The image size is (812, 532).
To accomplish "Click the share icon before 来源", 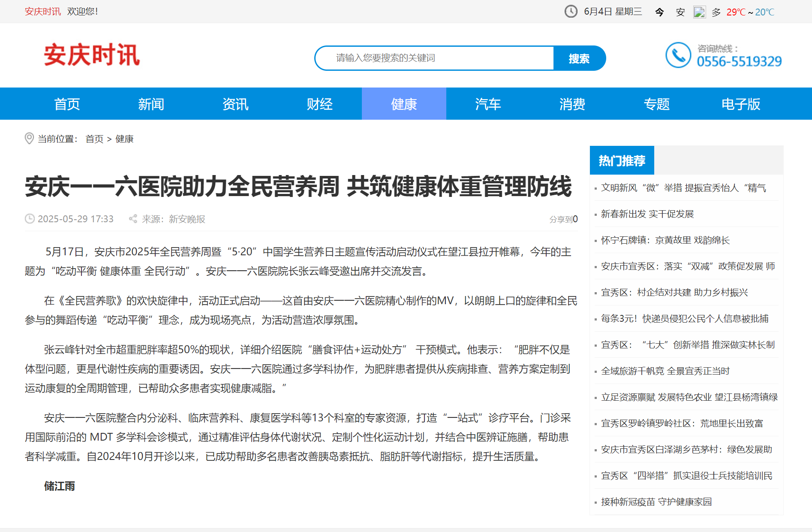I will pos(133,219).
